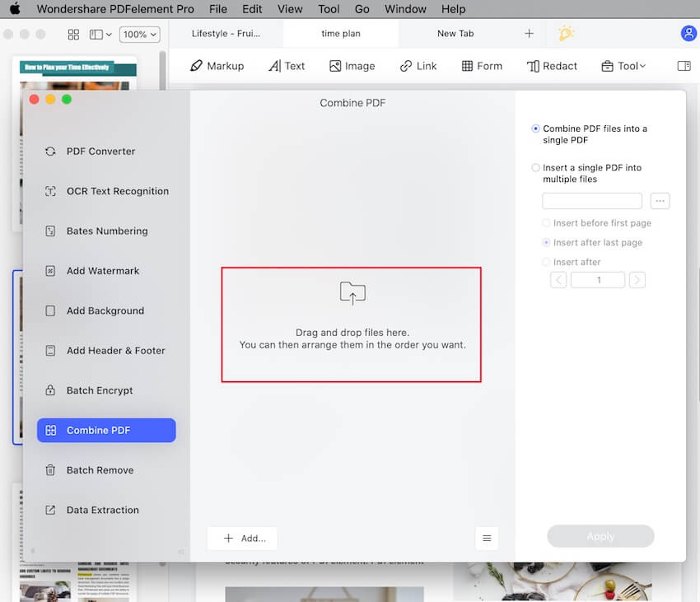Open the View menu

(x=290, y=9)
